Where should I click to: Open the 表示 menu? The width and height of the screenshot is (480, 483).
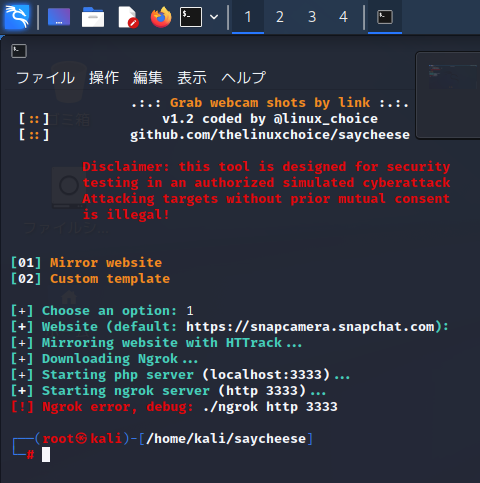pos(192,78)
